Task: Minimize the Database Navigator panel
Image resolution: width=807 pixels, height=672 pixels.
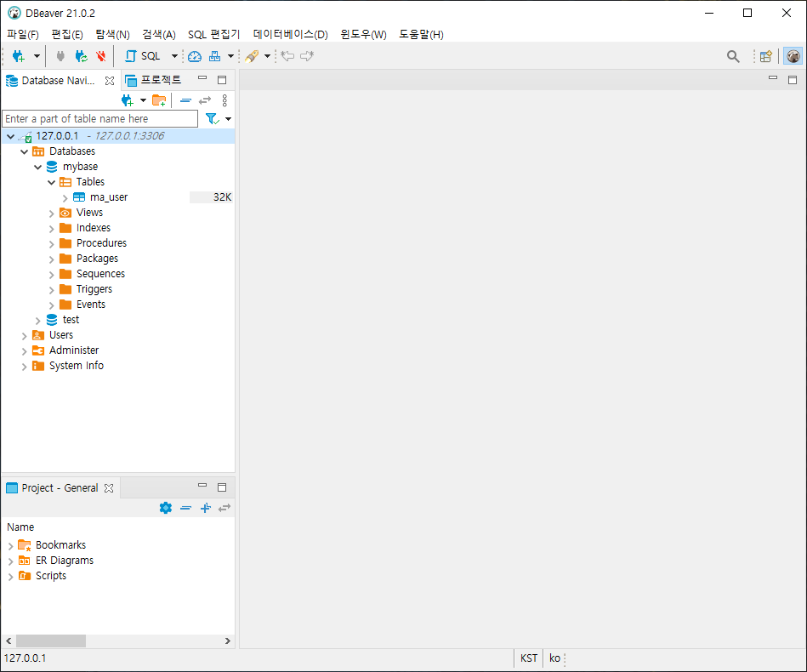Action: 202,78
